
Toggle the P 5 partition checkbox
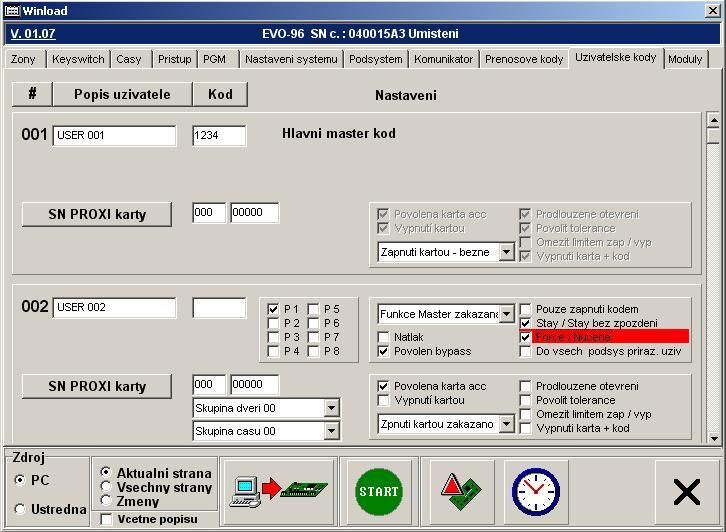[314, 310]
